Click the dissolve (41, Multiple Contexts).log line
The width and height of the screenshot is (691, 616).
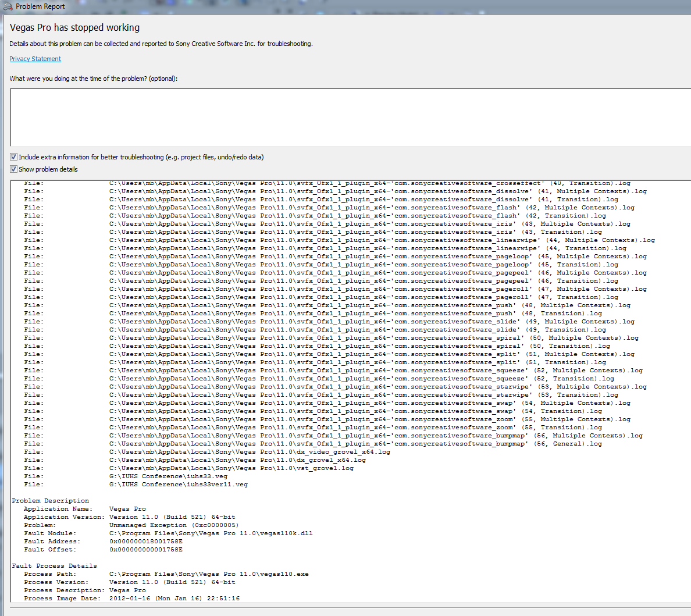(x=336, y=191)
